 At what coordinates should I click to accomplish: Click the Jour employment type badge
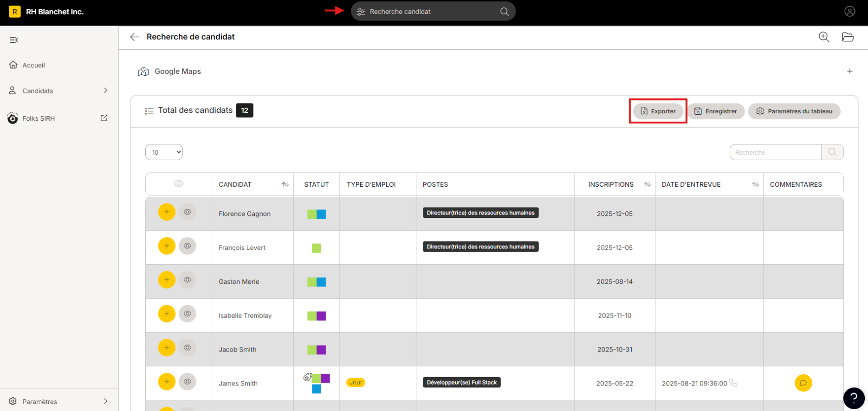pyautogui.click(x=356, y=382)
